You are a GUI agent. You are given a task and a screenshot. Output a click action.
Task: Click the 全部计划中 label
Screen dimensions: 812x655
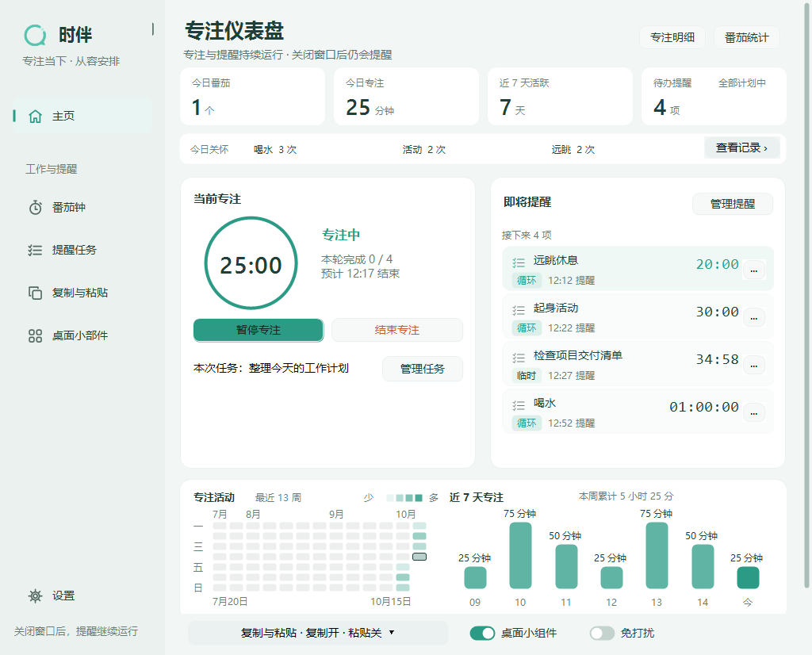(742, 82)
